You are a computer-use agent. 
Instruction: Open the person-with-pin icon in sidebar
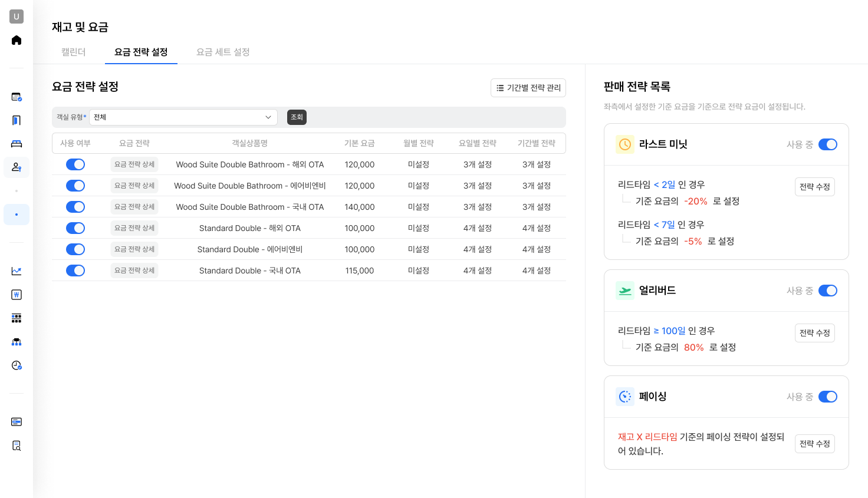pos(17,167)
